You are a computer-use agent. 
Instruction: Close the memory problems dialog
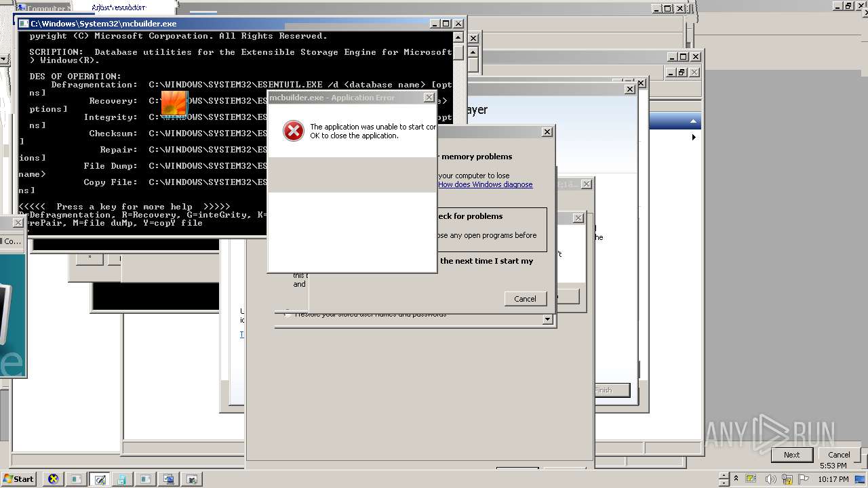(x=547, y=132)
